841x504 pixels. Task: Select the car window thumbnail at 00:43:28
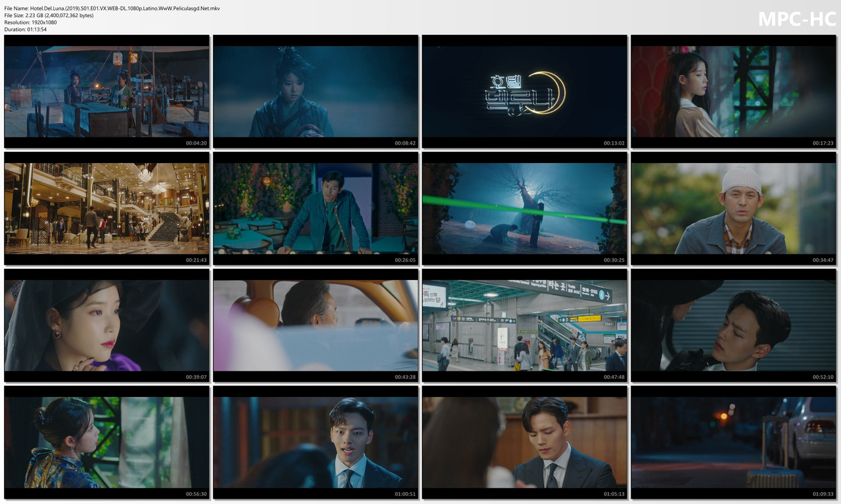click(x=315, y=325)
